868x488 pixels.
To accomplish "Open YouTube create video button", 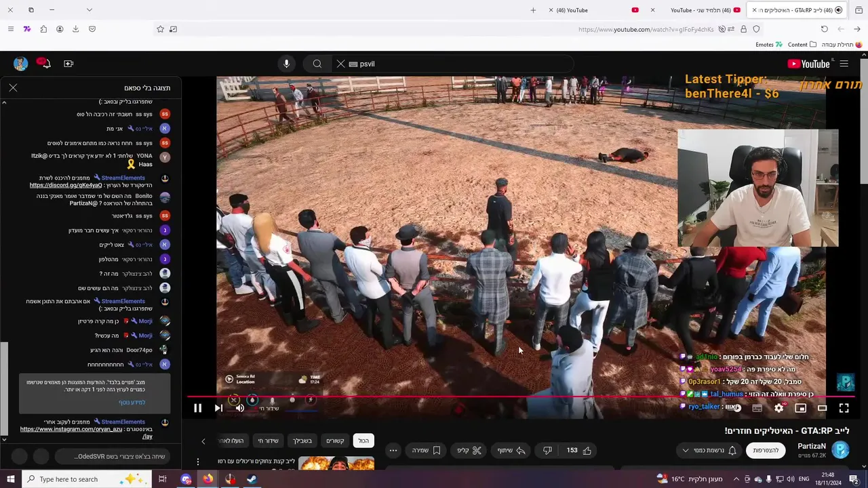I will tap(68, 64).
